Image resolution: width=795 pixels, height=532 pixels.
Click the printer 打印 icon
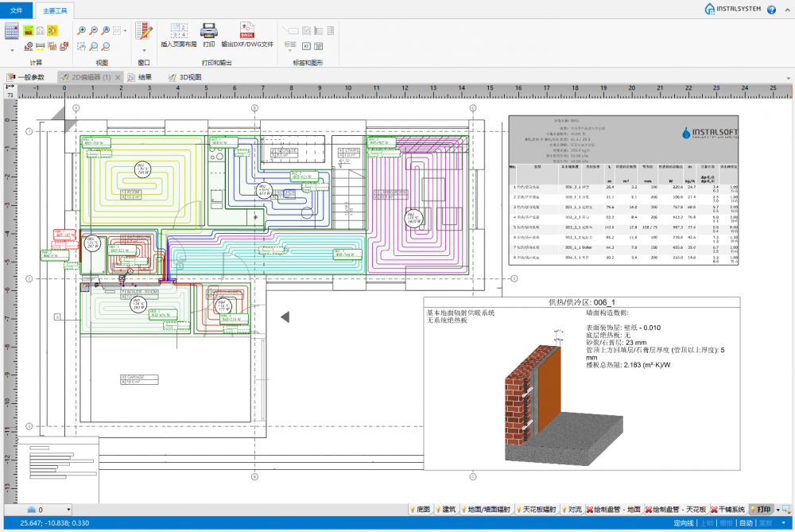208,31
